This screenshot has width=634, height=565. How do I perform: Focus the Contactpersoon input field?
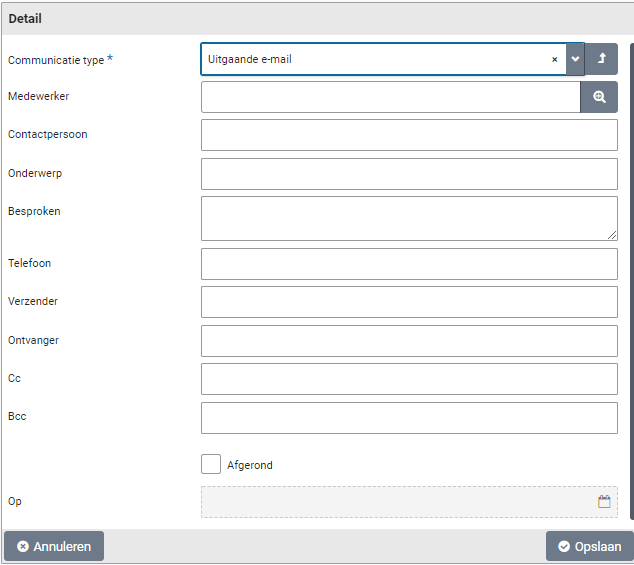tap(409, 135)
